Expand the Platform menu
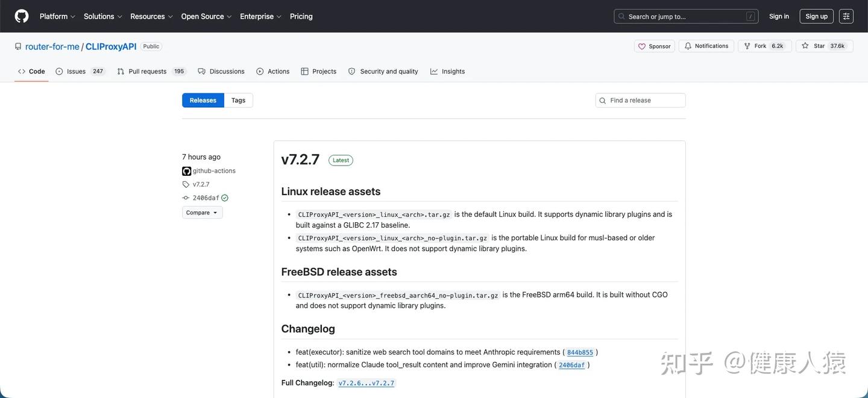 pyautogui.click(x=57, y=16)
